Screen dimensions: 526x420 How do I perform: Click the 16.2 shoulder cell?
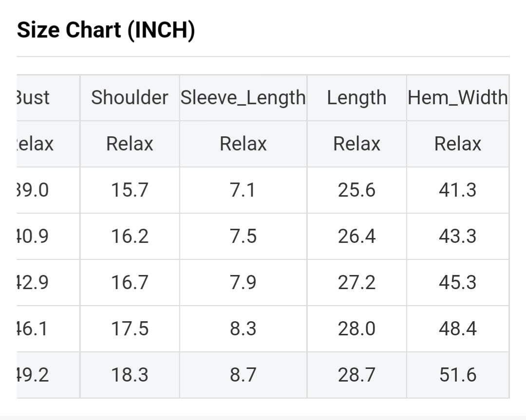point(130,236)
